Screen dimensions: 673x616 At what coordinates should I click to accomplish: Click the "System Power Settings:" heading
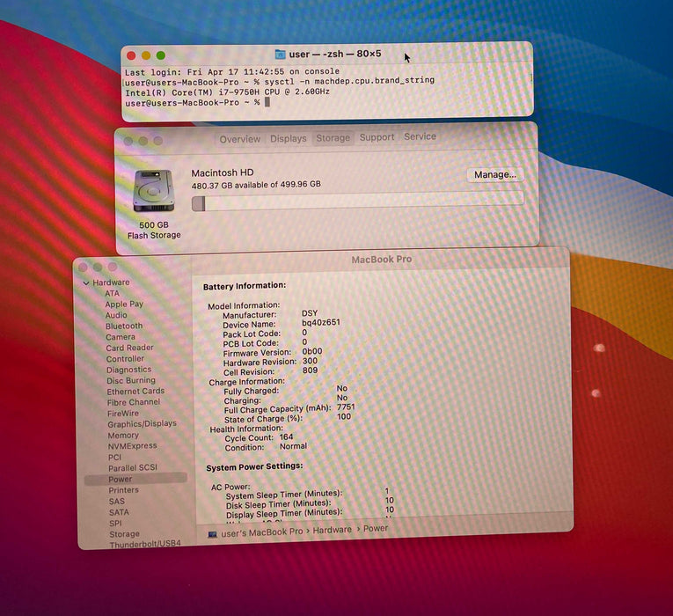tap(254, 467)
